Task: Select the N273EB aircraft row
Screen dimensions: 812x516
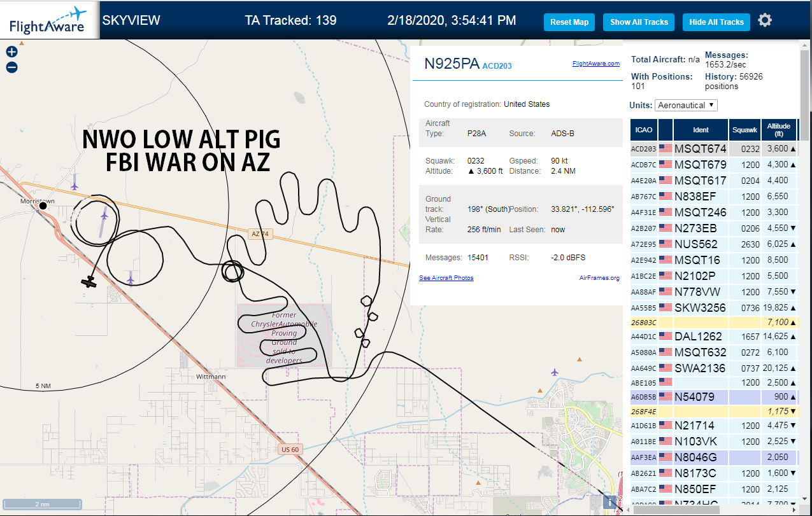Action: (x=714, y=228)
